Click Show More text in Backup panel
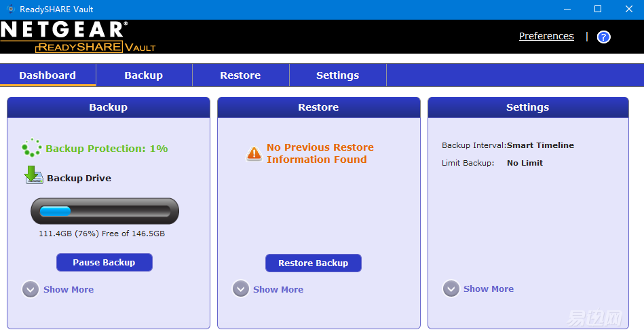 coord(69,290)
